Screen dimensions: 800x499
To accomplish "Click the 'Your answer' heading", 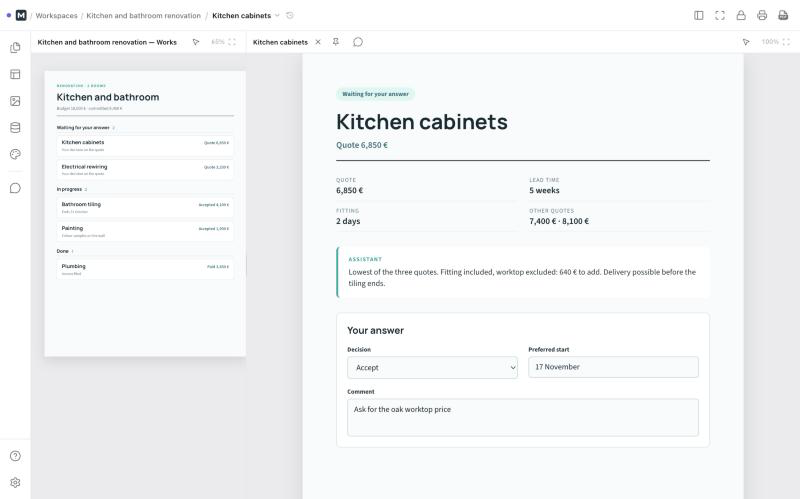I will [376, 331].
